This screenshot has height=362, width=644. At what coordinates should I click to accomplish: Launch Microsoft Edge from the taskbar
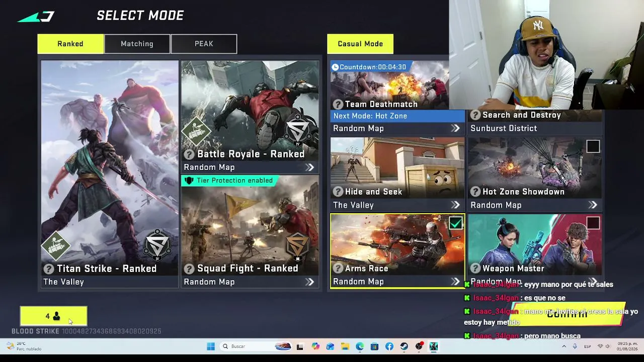(x=360, y=346)
